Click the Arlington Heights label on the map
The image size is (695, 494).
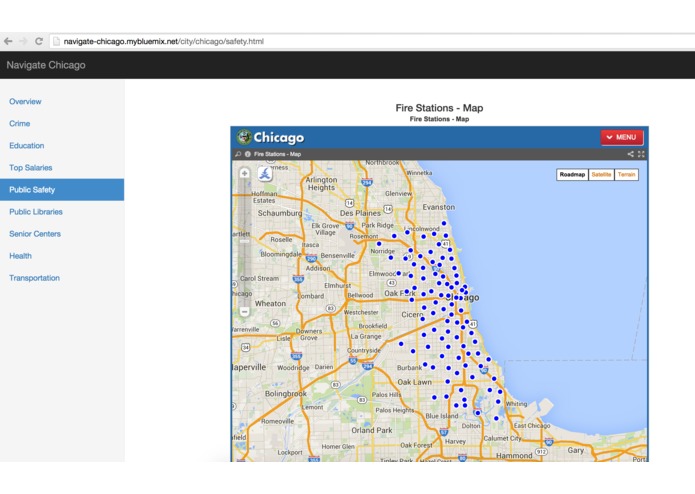(321, 184)
